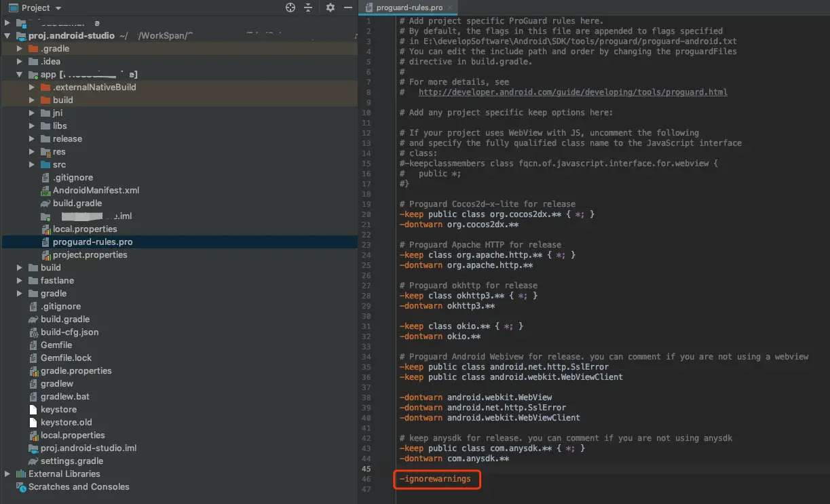830x504 pixels.
Task: Click the AndroidManifest.xml file icon
Action: click(x=45, y=191)
